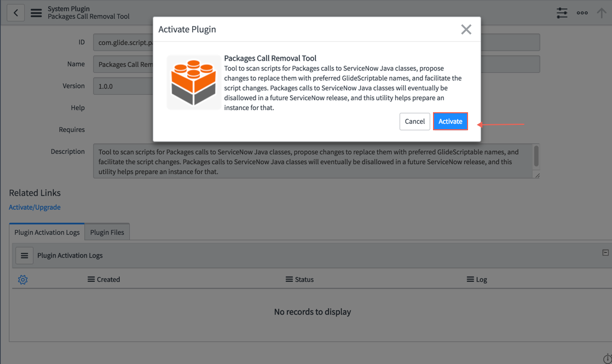Open the Plugin Activation Logs list menu

[x=24, y=256]
